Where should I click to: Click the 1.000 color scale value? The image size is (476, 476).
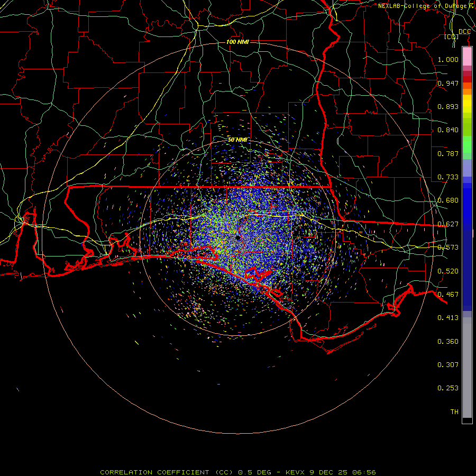click(x=448, y=59)
